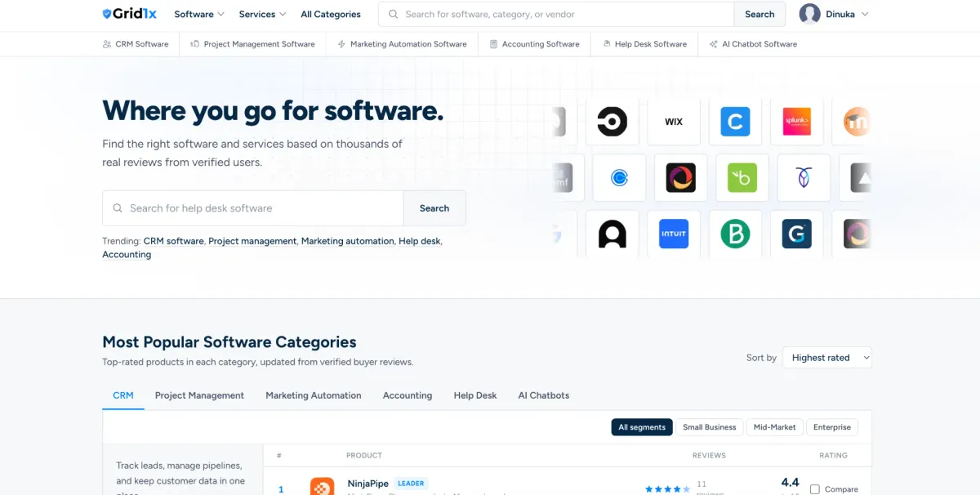Image resolution: width=980 pixels, height=495 pixels.
Task: Click the trending Project management link
Action: [252, 241]
